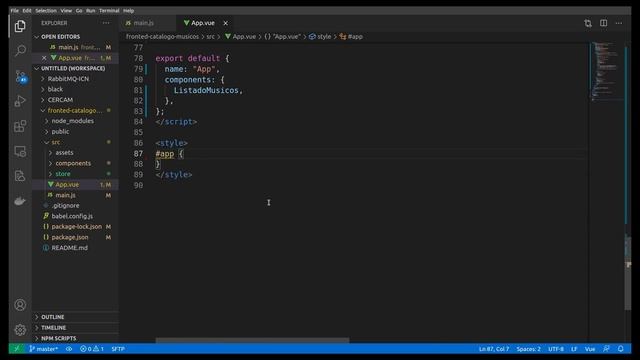Click the eye watch icon in status bar
This screenshot has width=640, height=360.
click(x=69, y=349)
